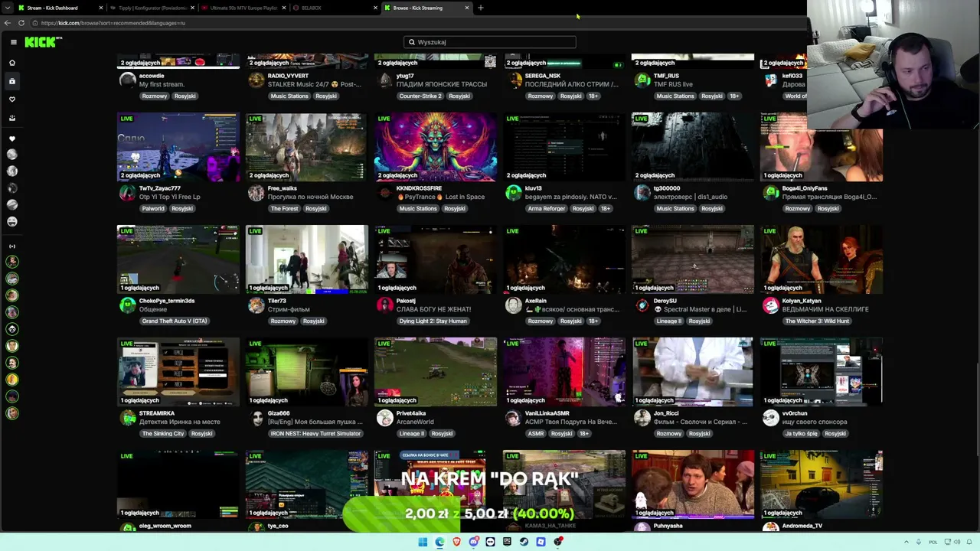Viewport: 980px width, 551px height.
Task: Open stream title "My first stream."
Action: [162, 84]
